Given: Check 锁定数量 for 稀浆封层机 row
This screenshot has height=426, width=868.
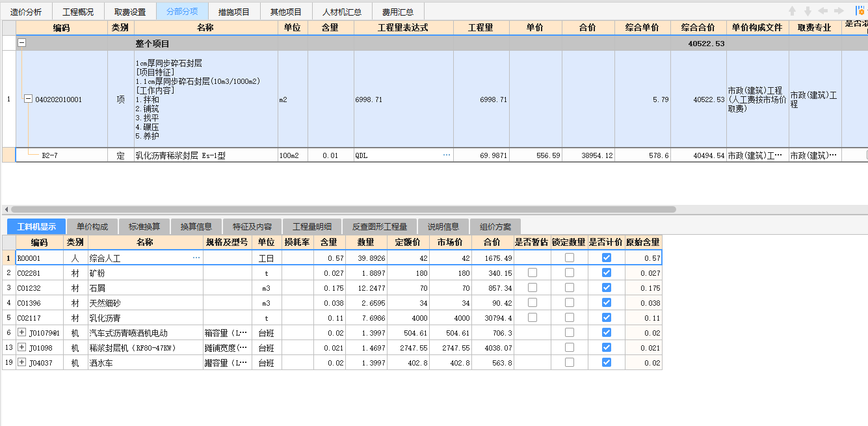Looking at the screenshot, I should pos(570,347).
